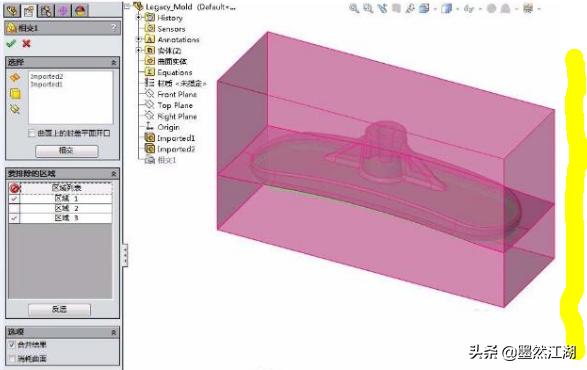Click the yellow solid body selection icon
Viewport: 587px width, 370px height.
pyautogui.click(x=15, y=94)
